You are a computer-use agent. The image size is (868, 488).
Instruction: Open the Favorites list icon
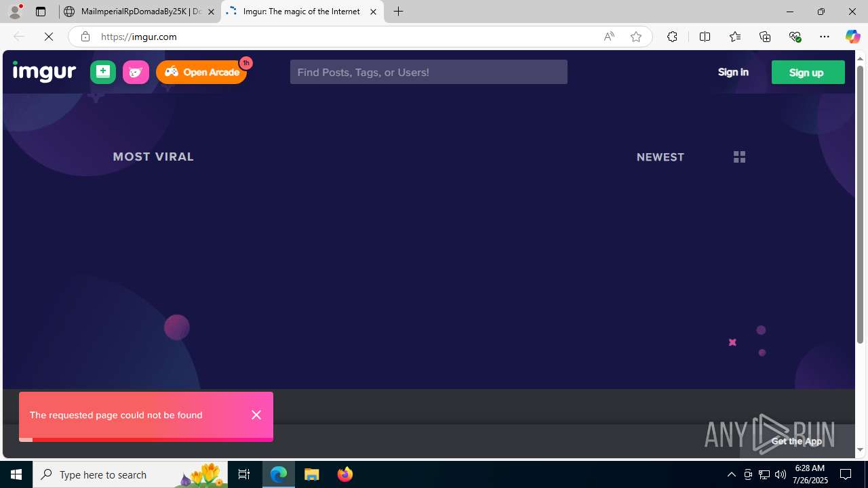click(x=735, y=37)
